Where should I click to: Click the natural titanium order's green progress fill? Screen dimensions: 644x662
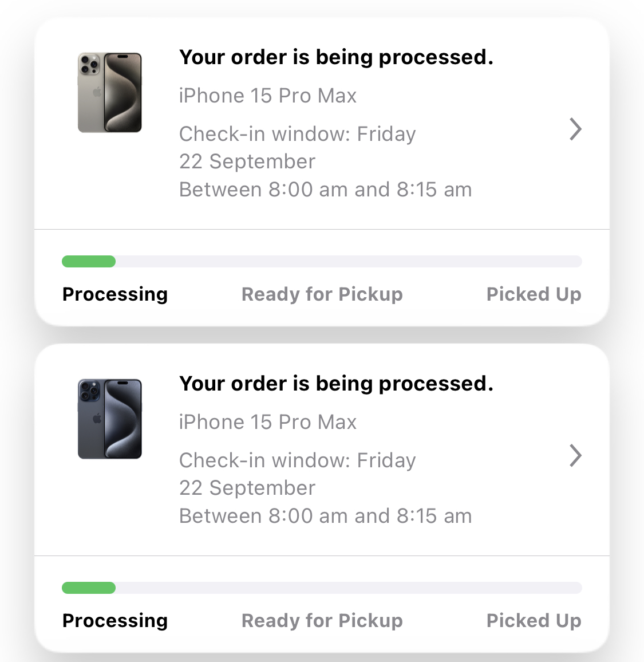89,262
